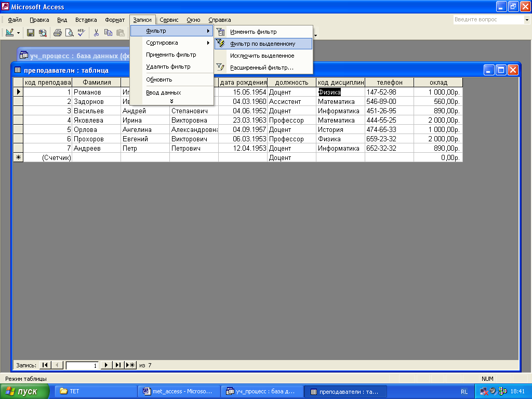Viewport: 532px width, 399px height.
Task: Go to last record navigation button
Action: (118, 365)
